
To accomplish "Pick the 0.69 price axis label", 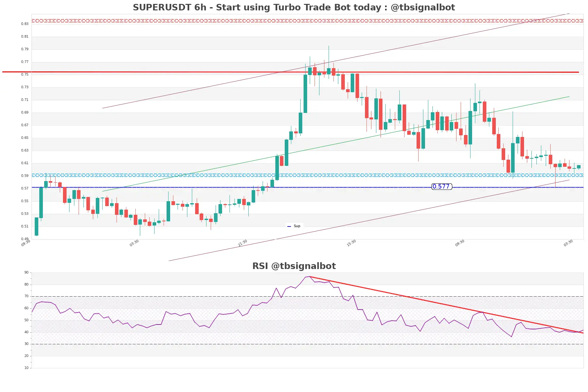I will click(25, 112).
